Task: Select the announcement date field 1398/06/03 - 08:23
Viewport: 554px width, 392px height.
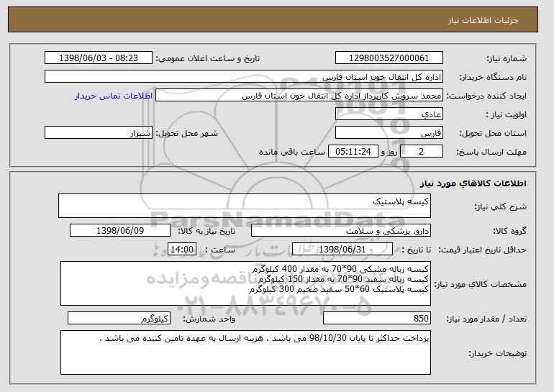Action: coord(99,58)
